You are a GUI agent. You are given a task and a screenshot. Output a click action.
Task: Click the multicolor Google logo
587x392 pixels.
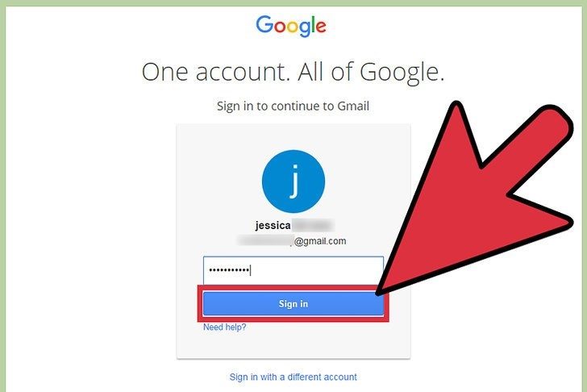click(x=291, y=26)
